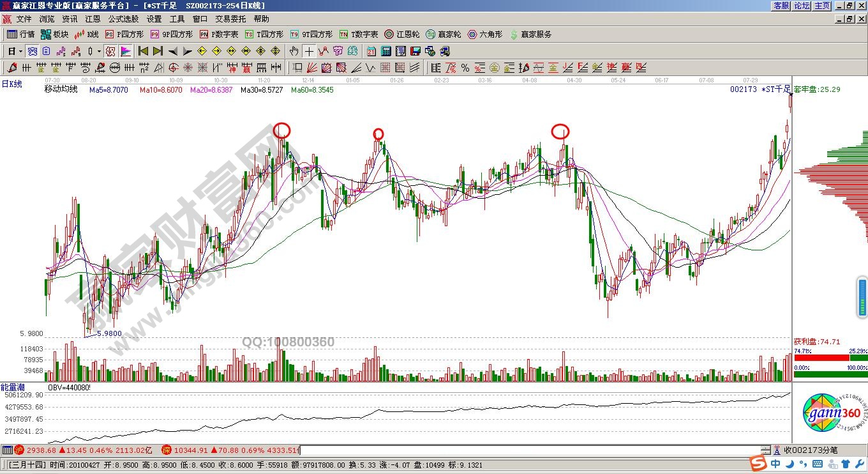Open the 交易委托 menu

(x=230, y=19)
